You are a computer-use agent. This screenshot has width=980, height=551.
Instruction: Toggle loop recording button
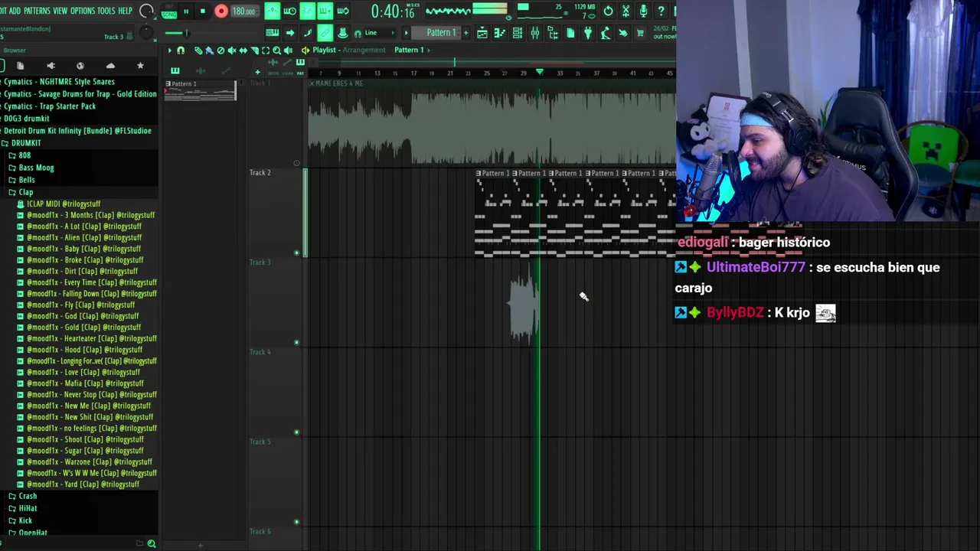click(343, 11)
